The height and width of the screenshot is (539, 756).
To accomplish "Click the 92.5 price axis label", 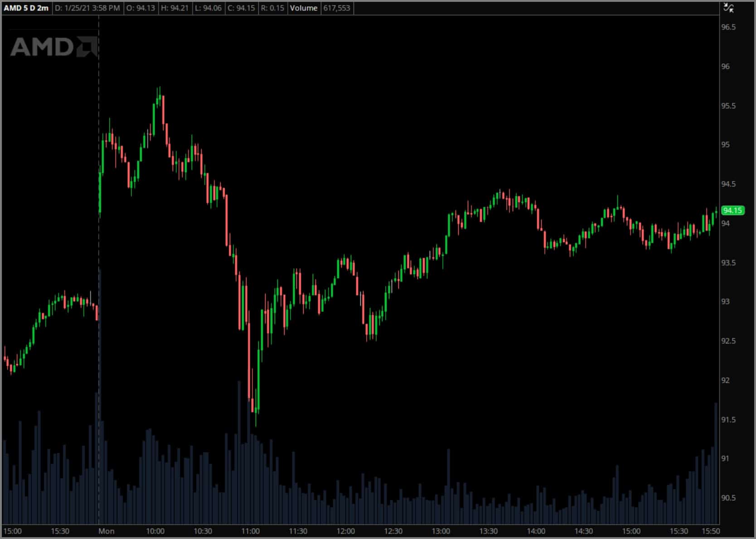I will [728, 341].
